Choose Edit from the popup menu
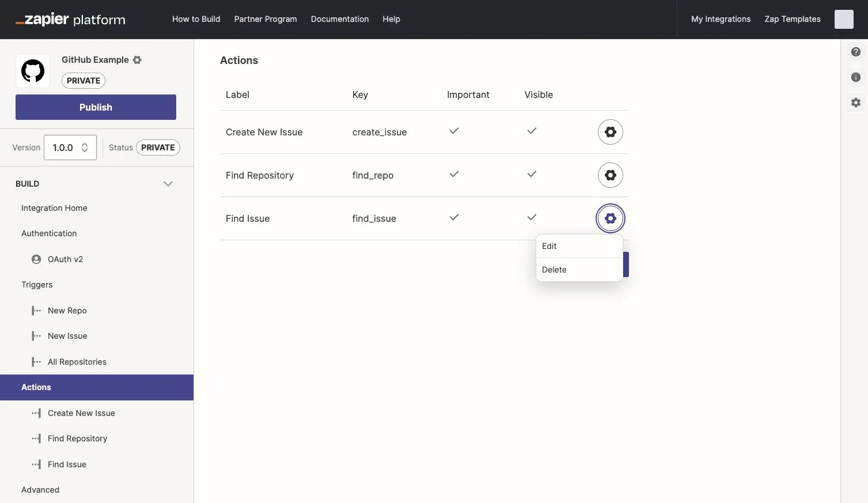 coord(579,246)
